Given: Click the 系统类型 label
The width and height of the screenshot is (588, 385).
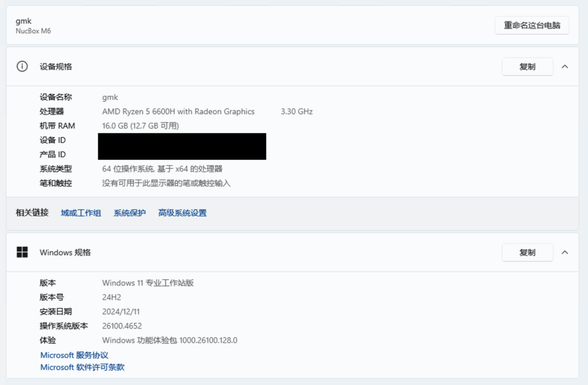Looking at the screenshot, I should (56, 169).
